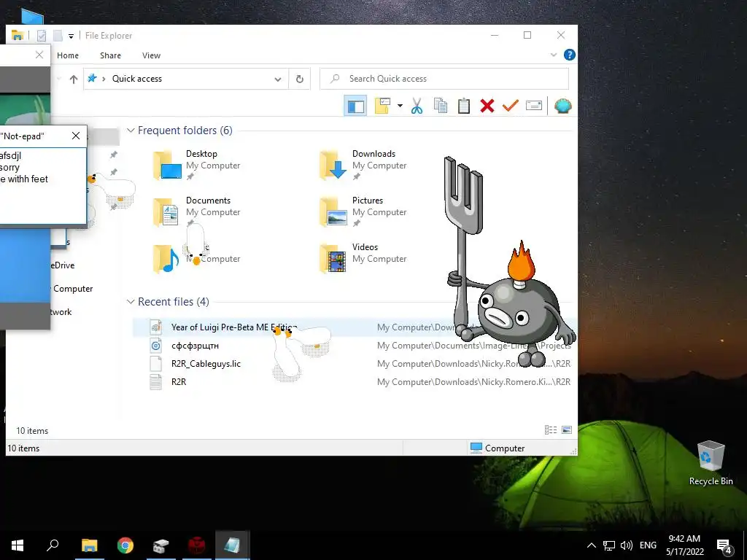Open the volume tray icon

pyautogui.click(x=627, y=545)
